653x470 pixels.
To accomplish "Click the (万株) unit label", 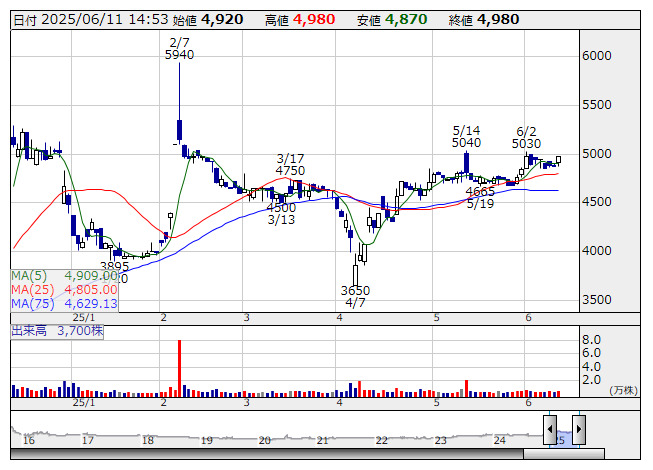I will pyautogui.click(x=623, y=390).
